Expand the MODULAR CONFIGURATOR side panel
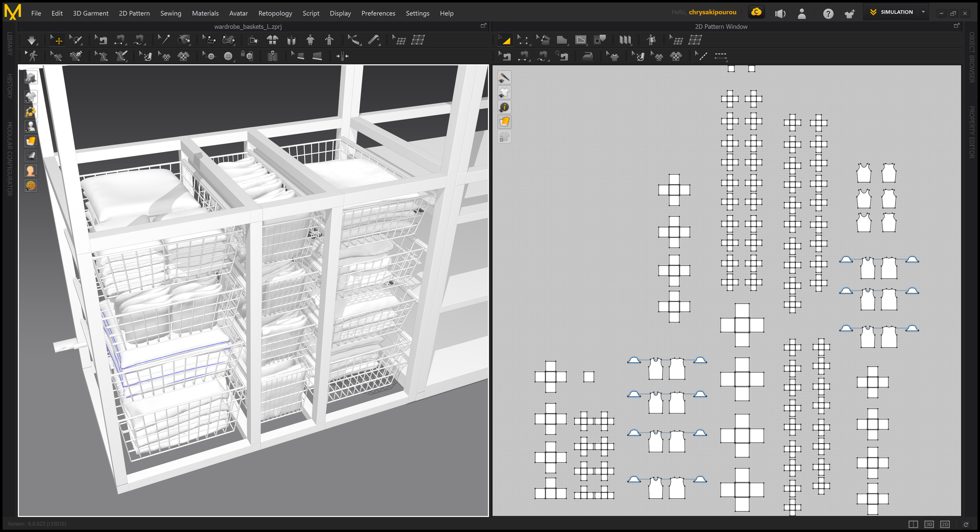The image size is (980, 532). pyautogui.click(x=9, y=159)
